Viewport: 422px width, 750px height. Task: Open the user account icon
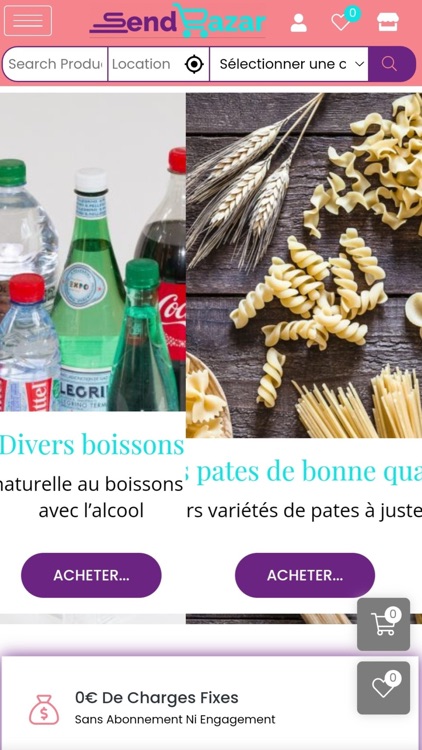(x=299, y=22)
